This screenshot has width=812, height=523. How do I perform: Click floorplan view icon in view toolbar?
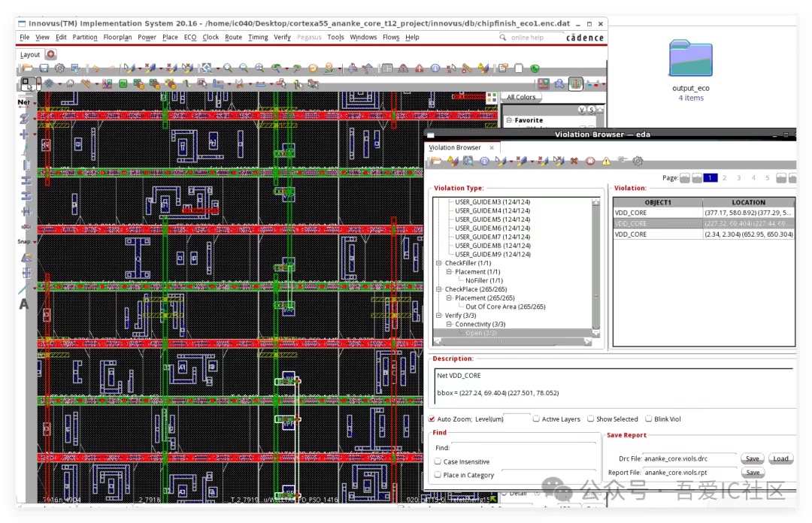tap(544, 83)
